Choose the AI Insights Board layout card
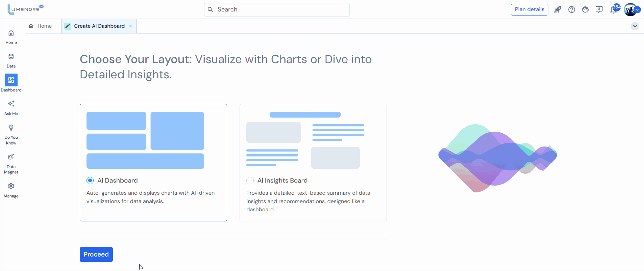This screenshot has height=271, width=644. pos(313,162)
